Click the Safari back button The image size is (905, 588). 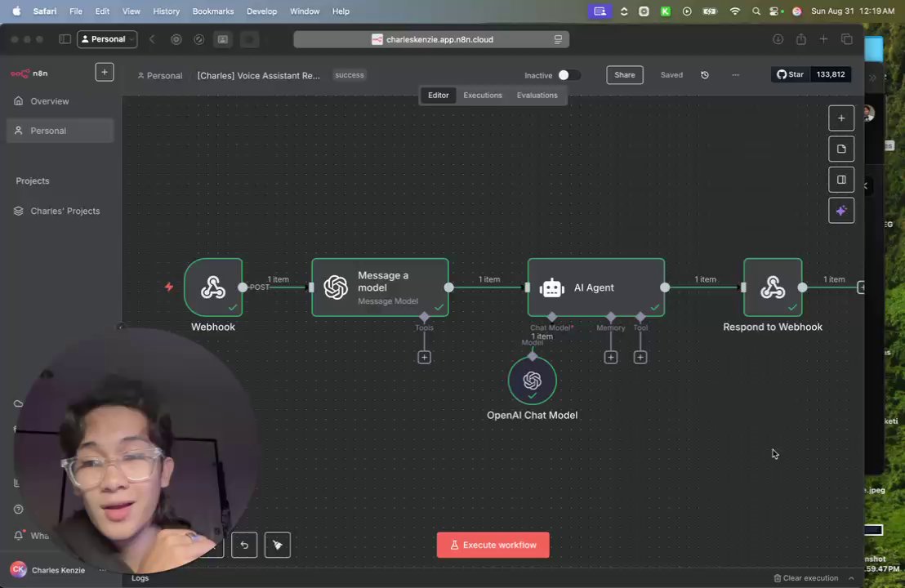tap(153, 39)
